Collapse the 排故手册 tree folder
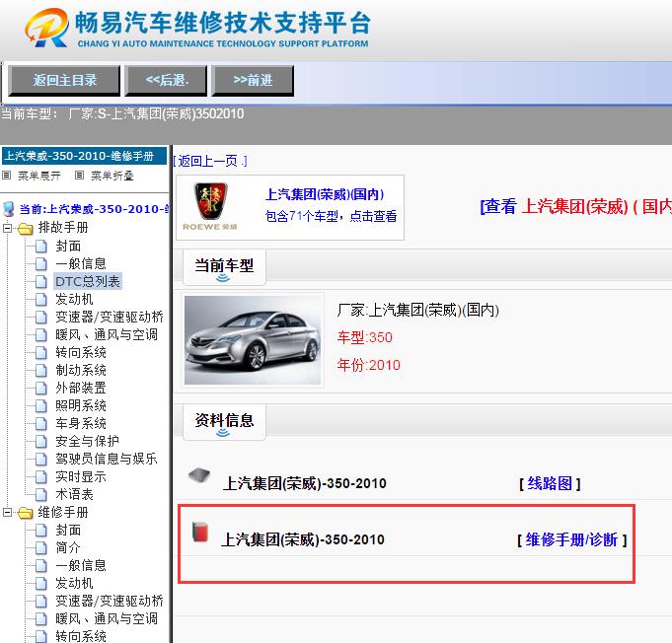 pyautogui.click(x=7, y=228)
